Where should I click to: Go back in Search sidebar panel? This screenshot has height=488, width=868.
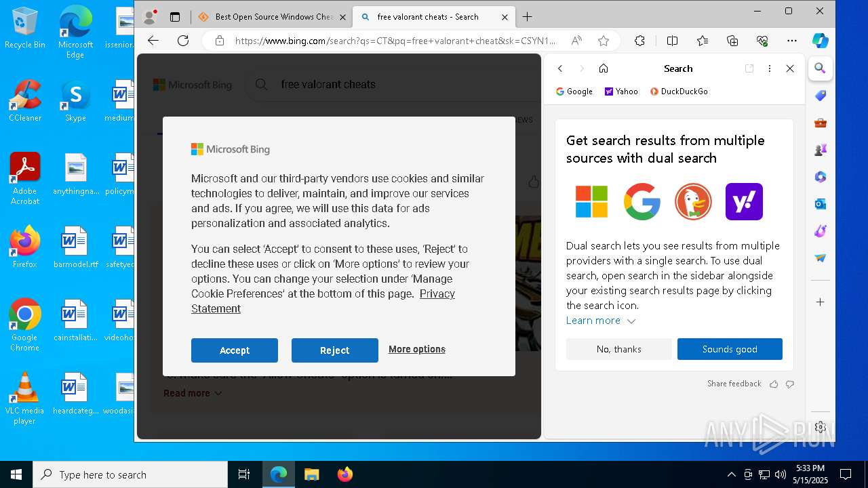coord(560,68)
